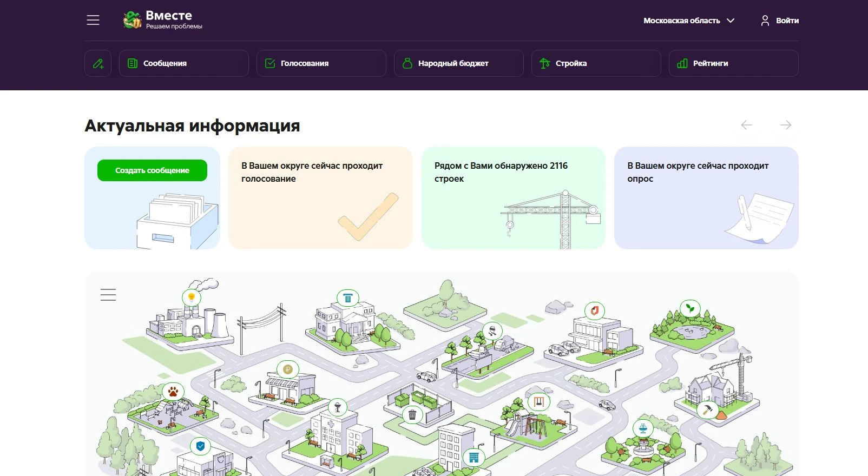Click the lightbulb icon above the factory
The width and height of the screenshot is (868, 476).
tap(191, 297)
